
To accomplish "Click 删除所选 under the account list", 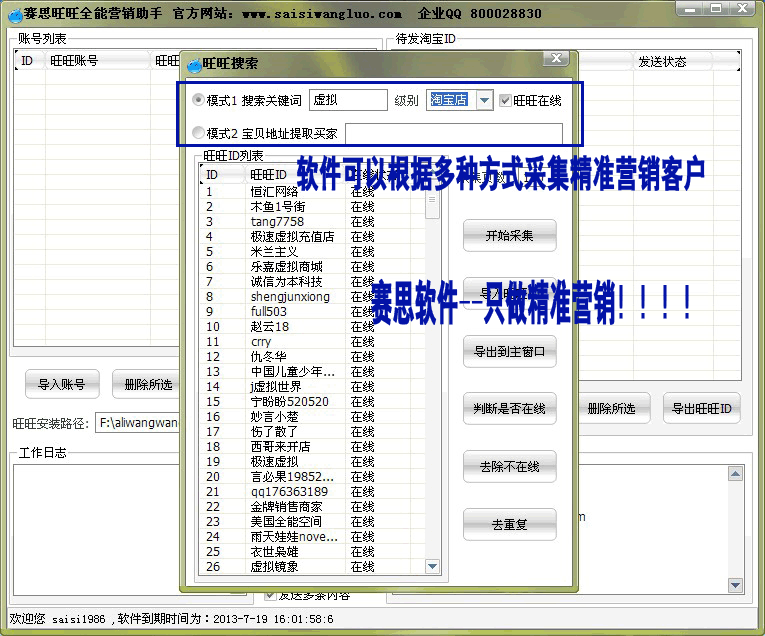I will point(148,384).
